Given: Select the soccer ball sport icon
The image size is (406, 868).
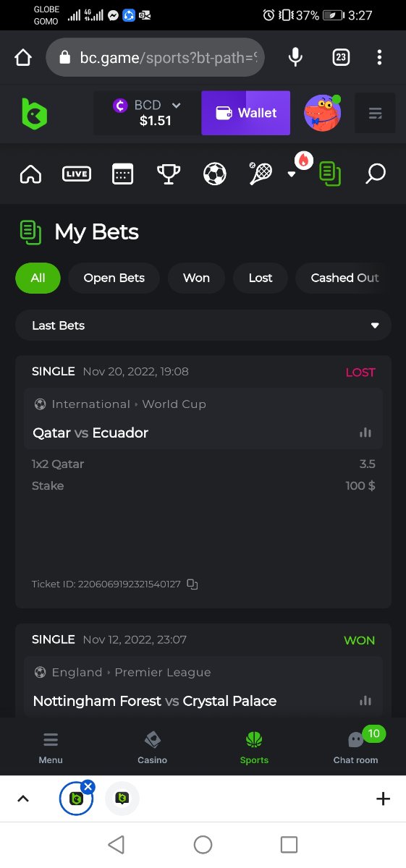Looking at the screenshot, I should pos(215,174).
